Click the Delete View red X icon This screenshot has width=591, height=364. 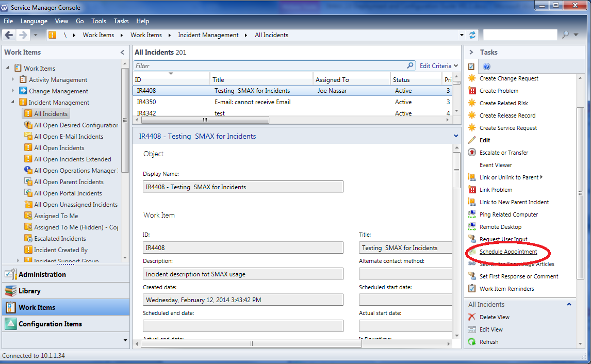[x=471, y=317]
